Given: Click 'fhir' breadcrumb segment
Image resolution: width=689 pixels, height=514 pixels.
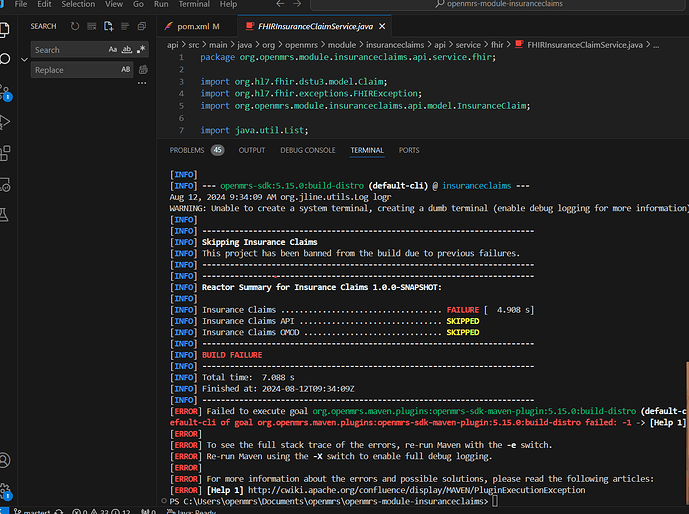Looking at the screenshot, I should (x=497, y=45).
